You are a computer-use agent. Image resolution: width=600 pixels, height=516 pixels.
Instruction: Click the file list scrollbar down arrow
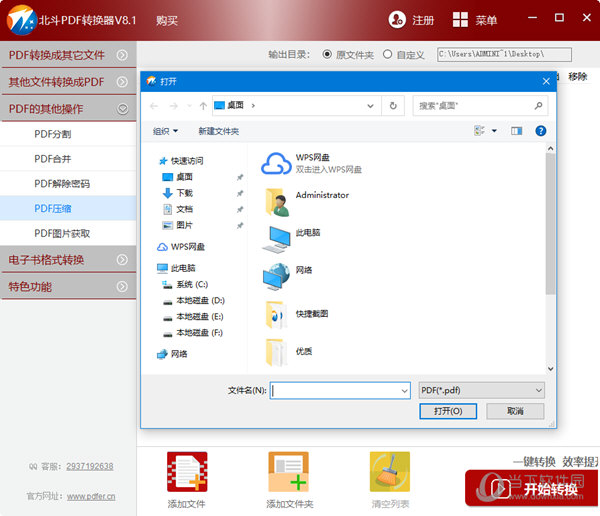(x=550, y=369)
